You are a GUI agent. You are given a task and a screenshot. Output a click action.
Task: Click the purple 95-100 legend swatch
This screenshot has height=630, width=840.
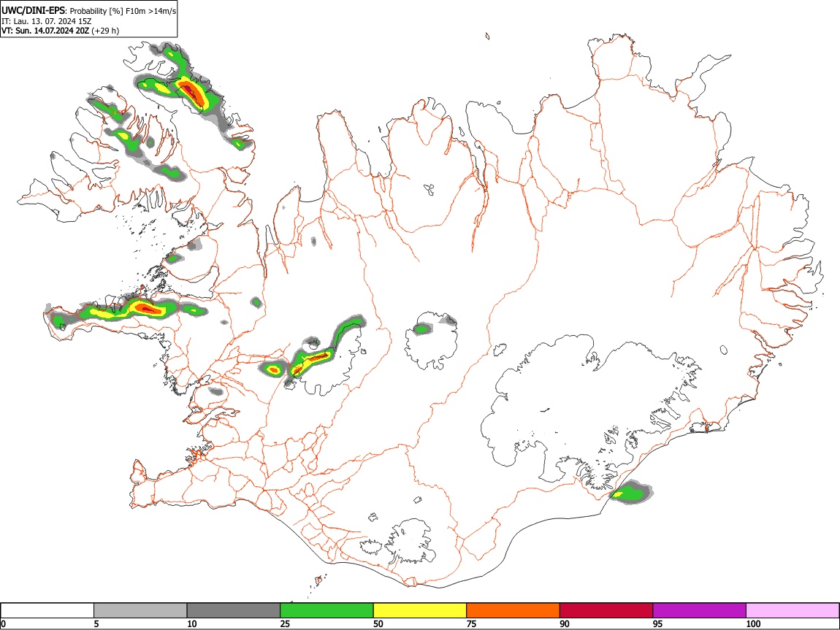[700, 611]
